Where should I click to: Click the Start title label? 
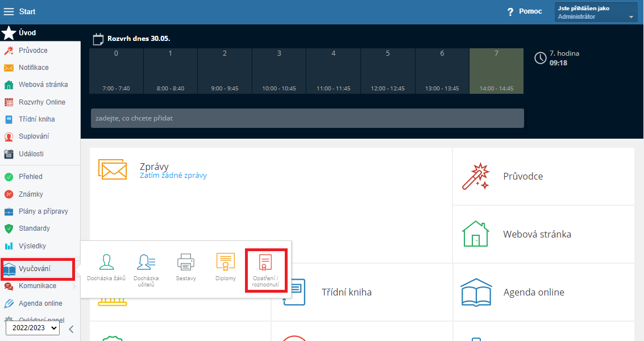[x=27, y=11]
